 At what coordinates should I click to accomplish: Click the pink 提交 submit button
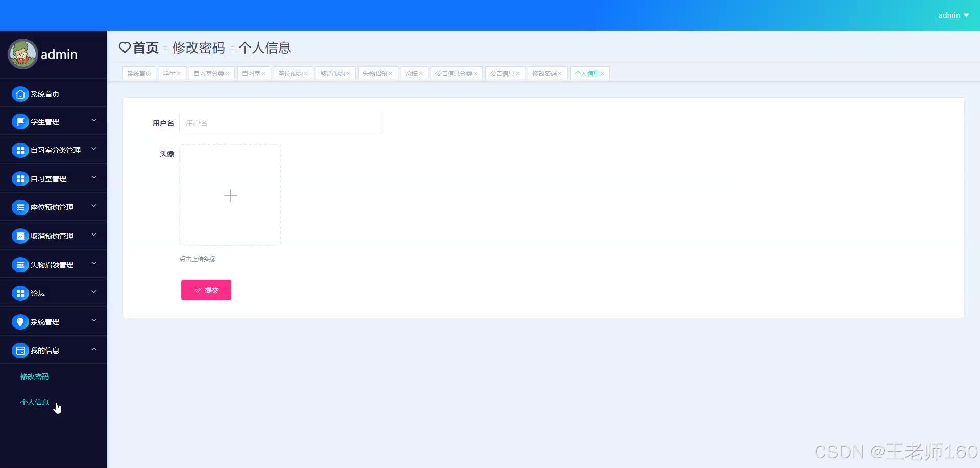206,290
